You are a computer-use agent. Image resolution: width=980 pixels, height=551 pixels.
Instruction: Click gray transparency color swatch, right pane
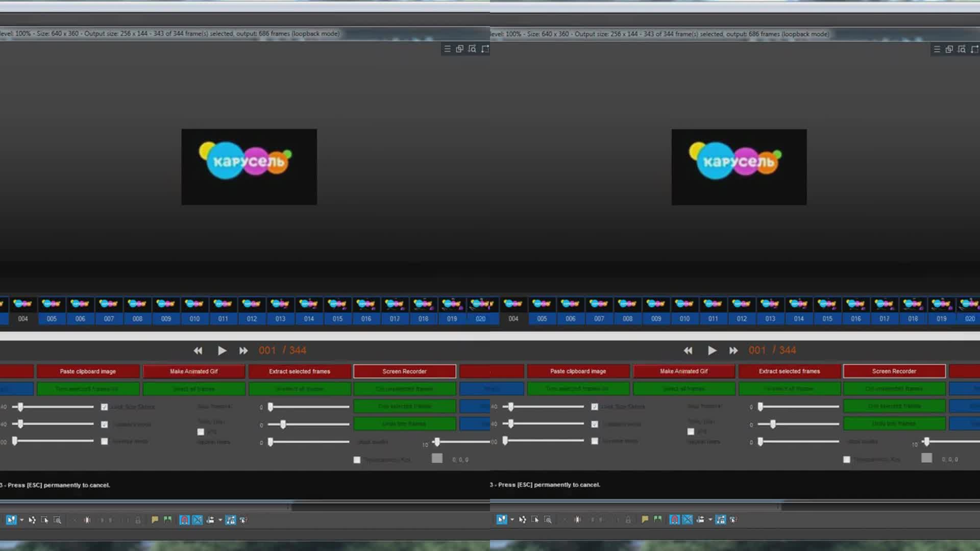pos(927,458)
